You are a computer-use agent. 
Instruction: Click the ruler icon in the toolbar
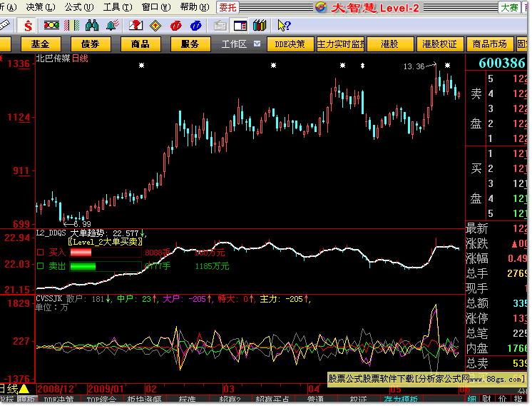(4, 25)
